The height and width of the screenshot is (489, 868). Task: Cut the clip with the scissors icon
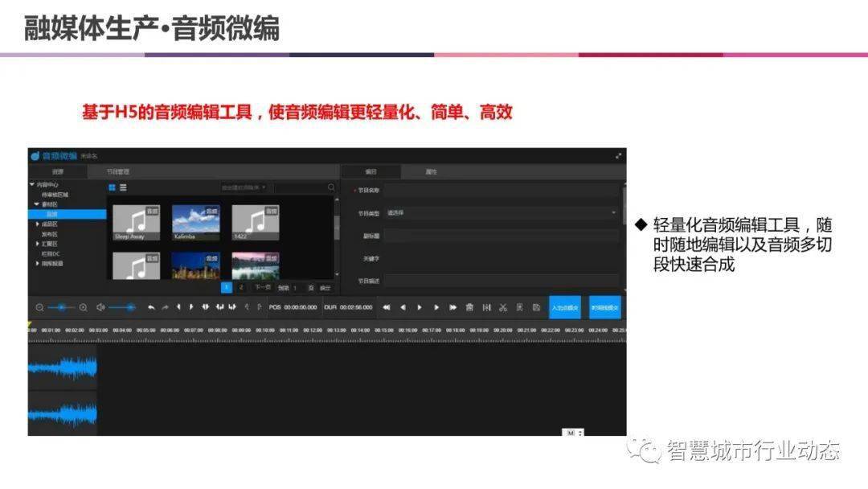click(x=502, y=307)
